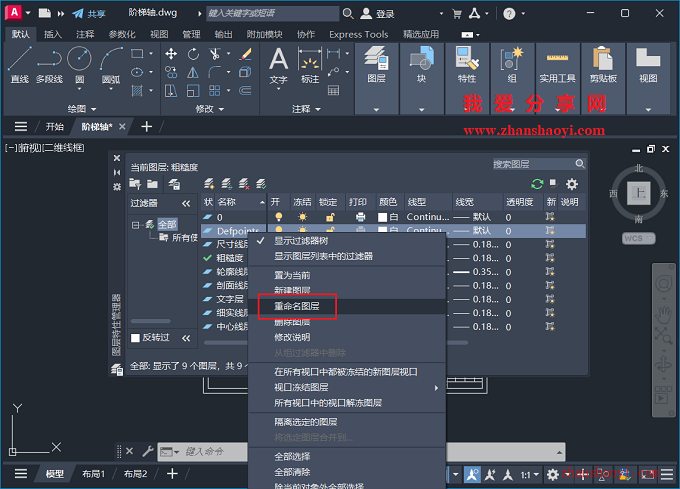Click the Move tool icon
Image resolution: width=680 pixels, height=489 pixels.
[x=171, y=54]
